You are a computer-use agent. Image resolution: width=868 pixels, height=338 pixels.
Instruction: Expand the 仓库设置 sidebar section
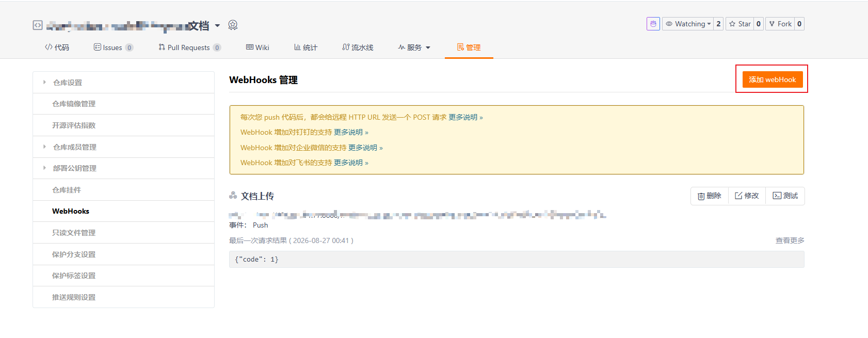[123, 83]
